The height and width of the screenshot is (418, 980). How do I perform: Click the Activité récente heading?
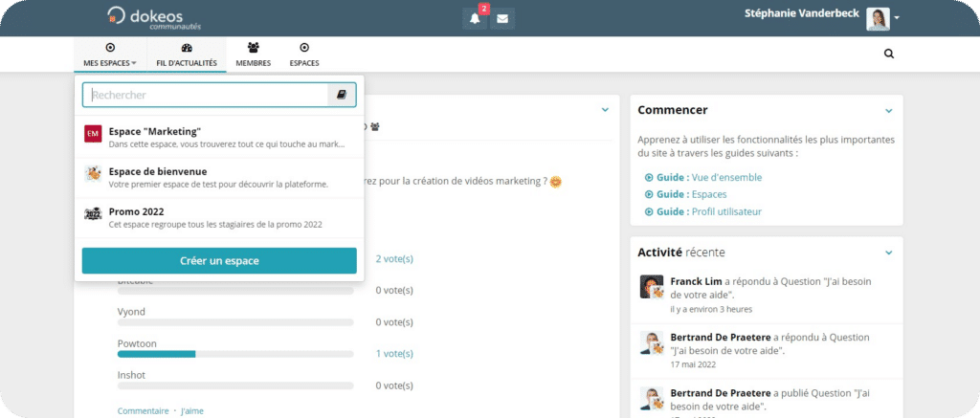(681, 253)
